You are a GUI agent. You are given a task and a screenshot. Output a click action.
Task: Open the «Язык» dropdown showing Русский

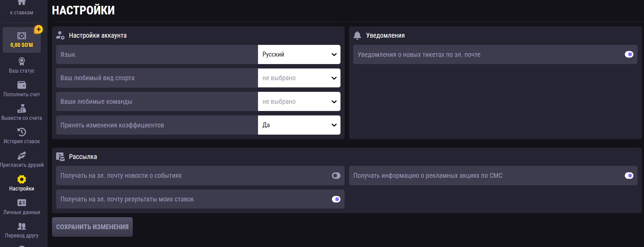pyautogui.click(x=299, y=54)
